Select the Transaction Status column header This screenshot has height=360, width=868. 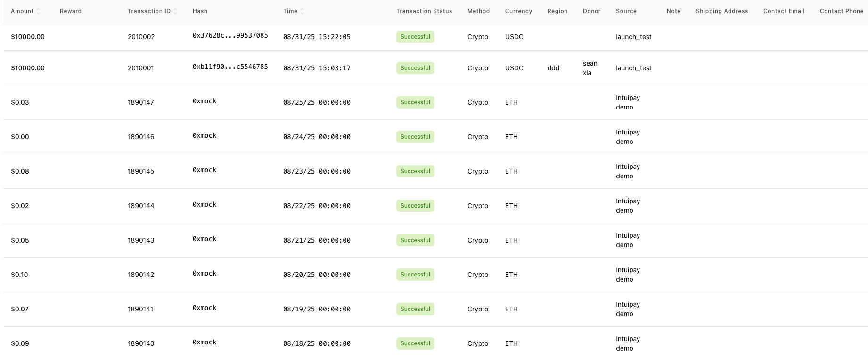coord(424,11)
